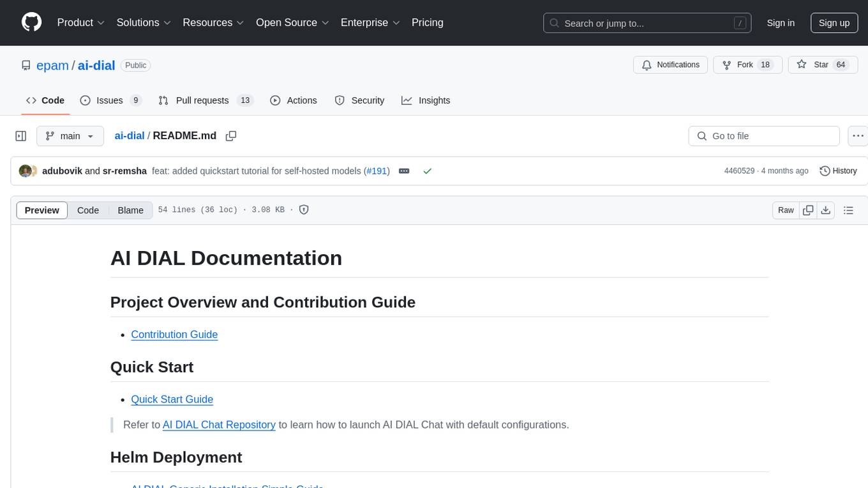Image resolution: width=868 pixels, height=488 pixels.
Task: Open the ai-dial repository link in header
Action: [x=96, y=65]
